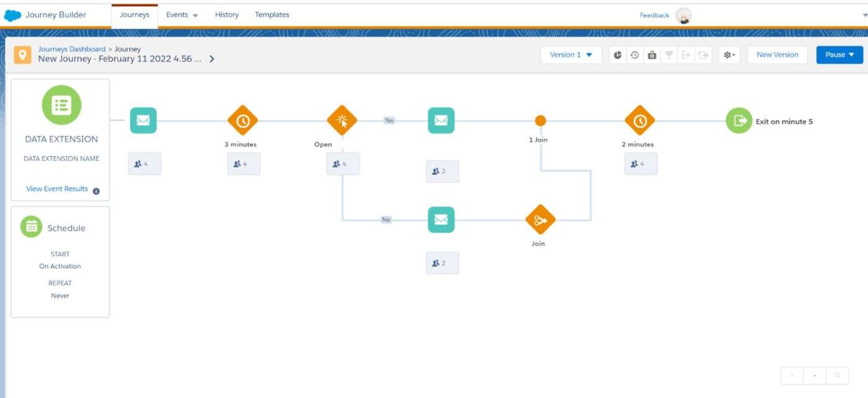Screen dimensions: 868x398
Task: Click the Feedback link
Action: pos(654,15)
